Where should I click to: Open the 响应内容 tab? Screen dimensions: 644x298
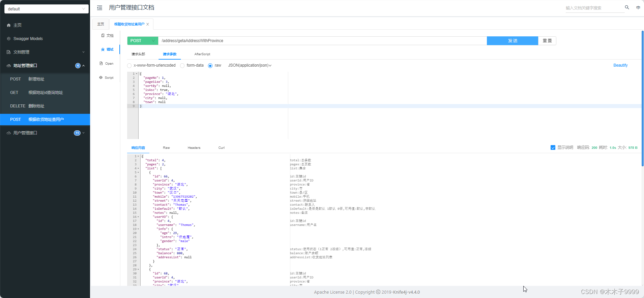[x=138, y=148]
